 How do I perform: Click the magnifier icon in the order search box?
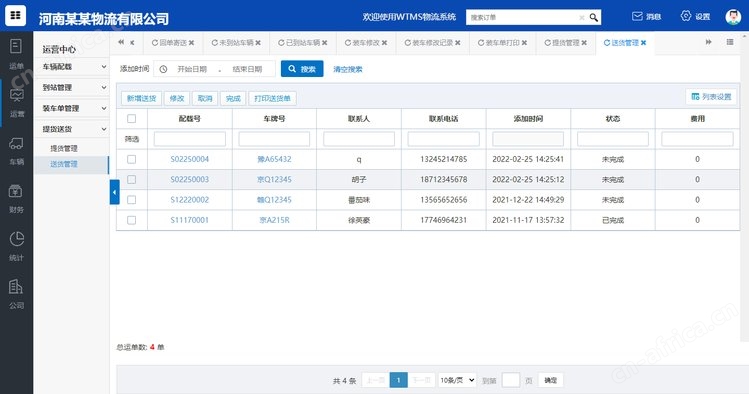pos(593,18)
